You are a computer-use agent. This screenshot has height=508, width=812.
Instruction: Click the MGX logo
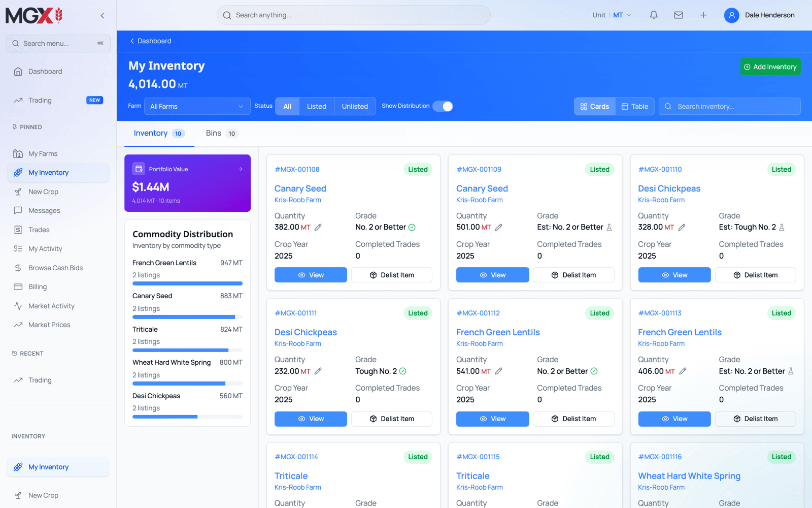pyautogui.click(x=34, y=16)
